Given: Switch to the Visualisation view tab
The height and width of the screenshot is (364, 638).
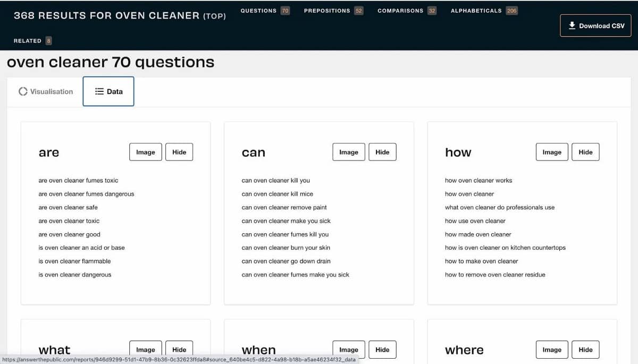Looking at the screenshot, I should point(46,91).
